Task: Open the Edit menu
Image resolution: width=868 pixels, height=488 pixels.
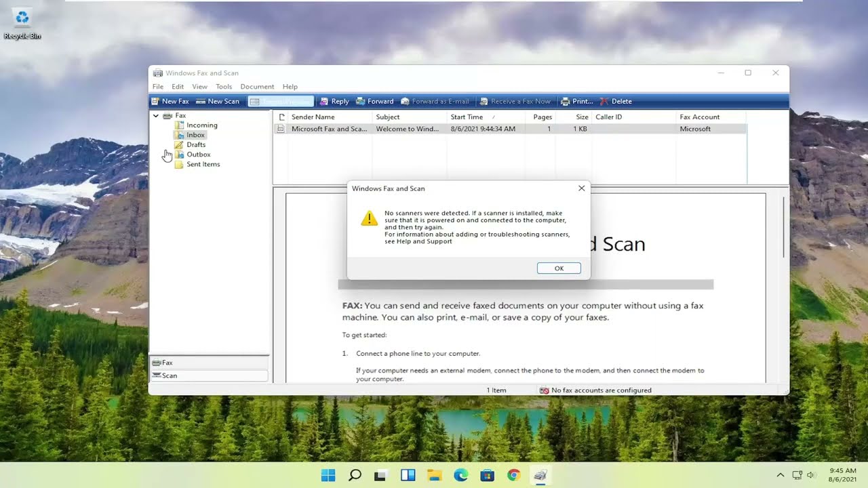Action: click(x=178, y=87)
